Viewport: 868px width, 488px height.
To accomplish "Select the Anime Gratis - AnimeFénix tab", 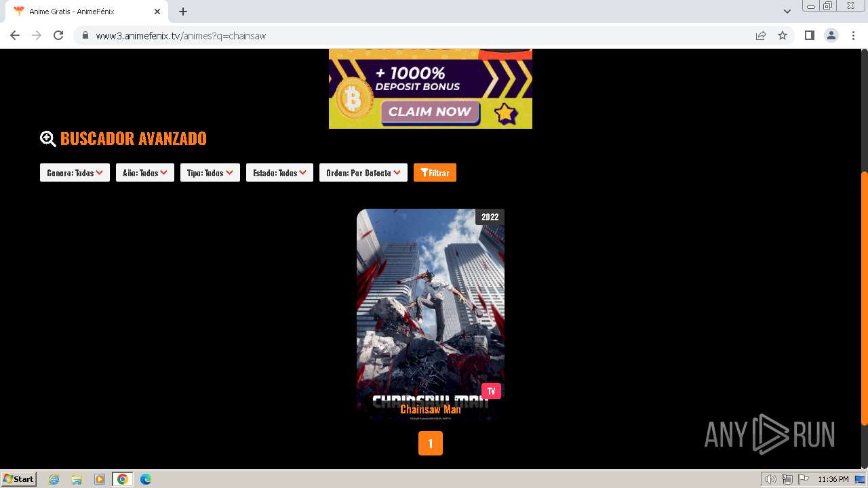I will [x=87, y=12].
